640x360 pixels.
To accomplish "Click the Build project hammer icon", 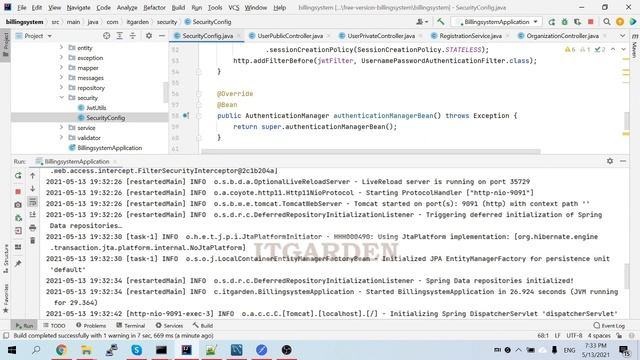I will [x=440, y=22].
